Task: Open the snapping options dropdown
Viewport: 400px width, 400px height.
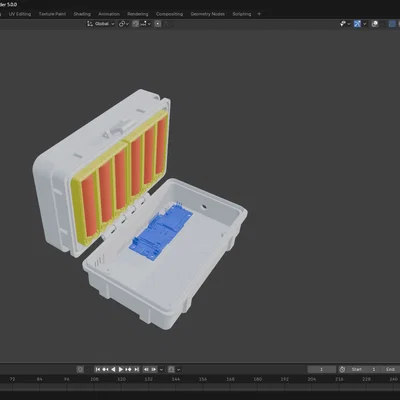Action: click(145, 24)
